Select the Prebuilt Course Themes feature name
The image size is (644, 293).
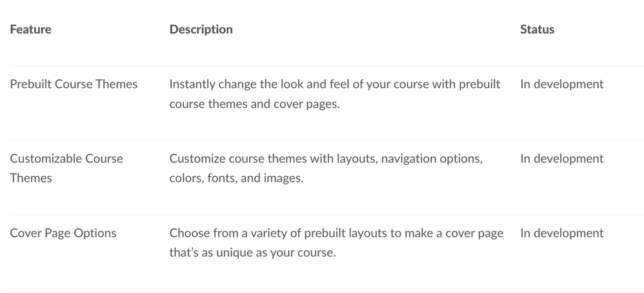click(74, 84)
